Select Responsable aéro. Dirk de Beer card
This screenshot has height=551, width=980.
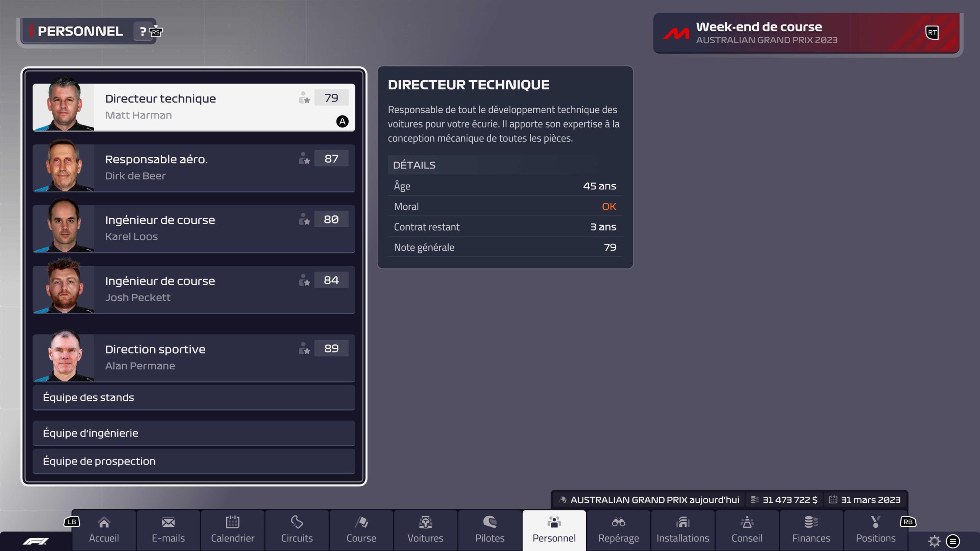[x=194, y=168]
